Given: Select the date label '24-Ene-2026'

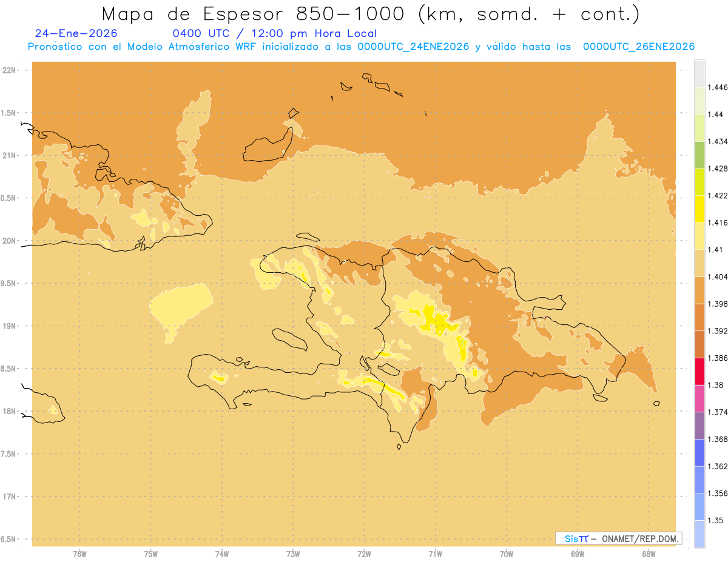Looking at the screenshot, I should pos(76,34).
